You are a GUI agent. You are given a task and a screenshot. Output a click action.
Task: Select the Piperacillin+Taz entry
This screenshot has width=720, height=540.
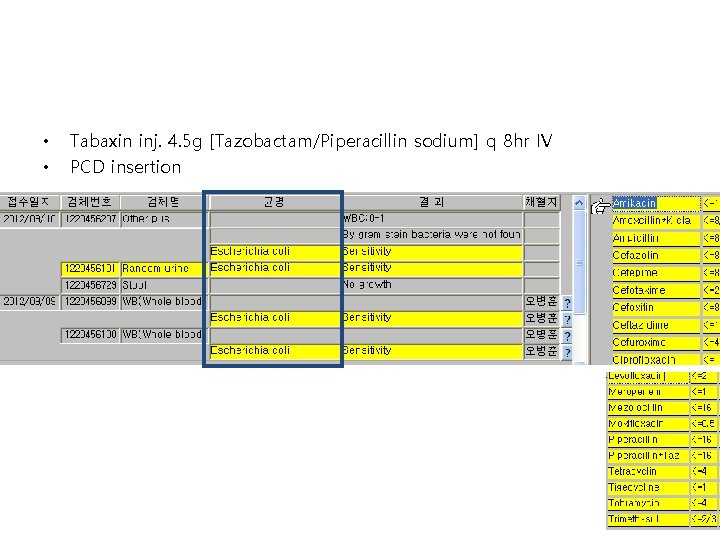(x=648, y=456)
